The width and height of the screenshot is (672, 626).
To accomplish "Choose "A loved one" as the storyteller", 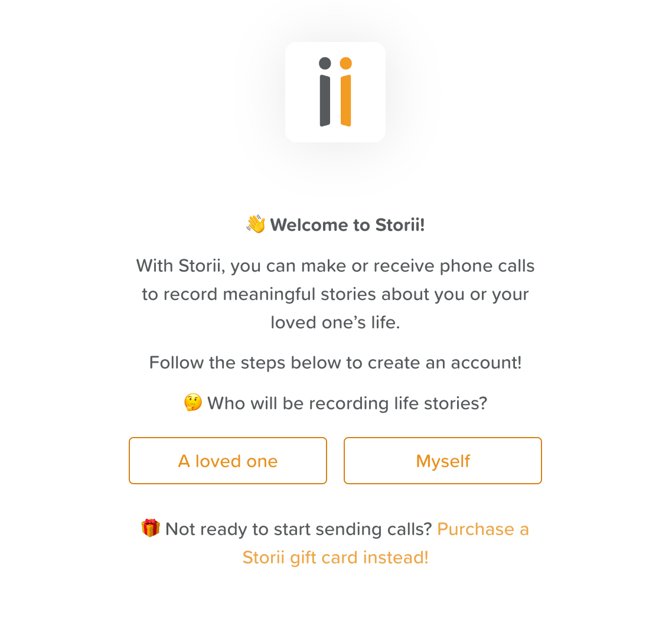I will coord(228,461).
